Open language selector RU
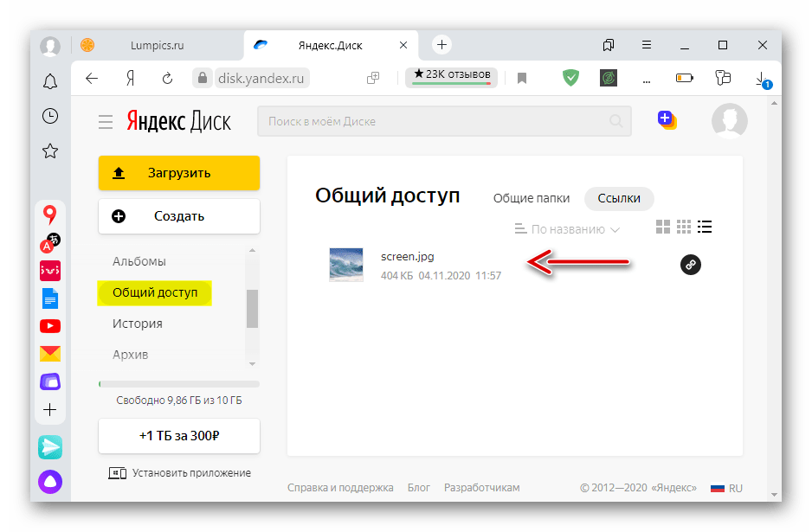This screenshot has width=812, height=532. click(726, 488)
